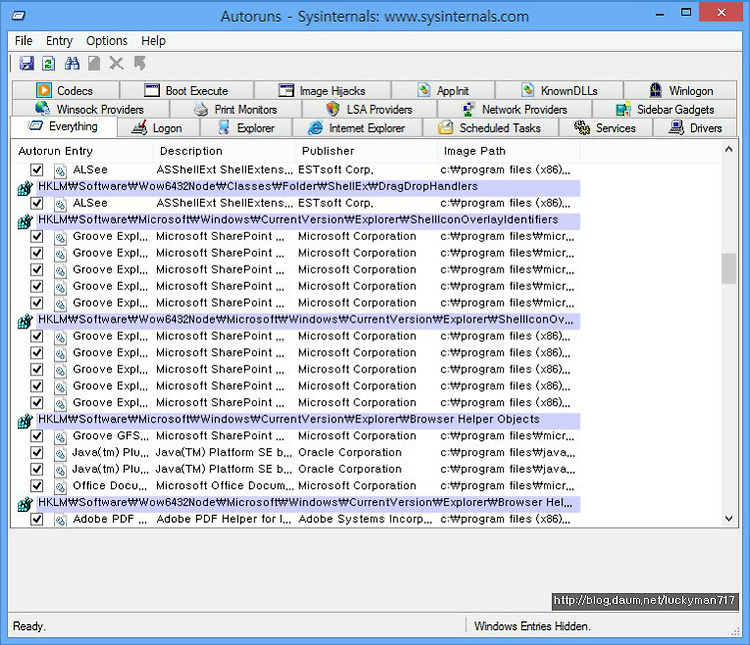The image size is (750, 645).
Task: Click file icon of Adobe PDF entry
Action: click(60, 520)
